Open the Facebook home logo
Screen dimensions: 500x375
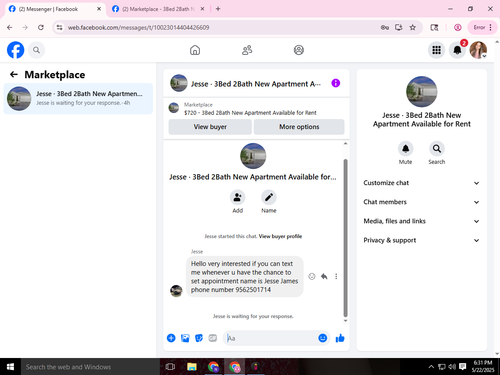[x=16, y=50]
